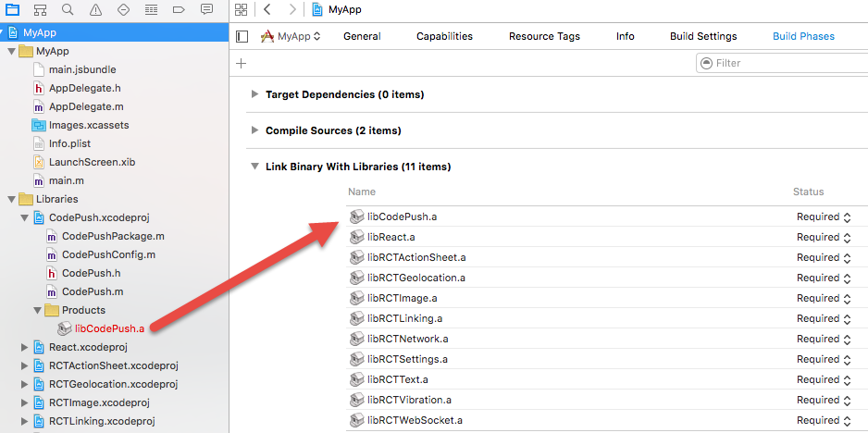This screenshot has height=433, width=868.
Task: Expand the RCTLinking.xcodeproj node
Action: [x=24, y=421]
